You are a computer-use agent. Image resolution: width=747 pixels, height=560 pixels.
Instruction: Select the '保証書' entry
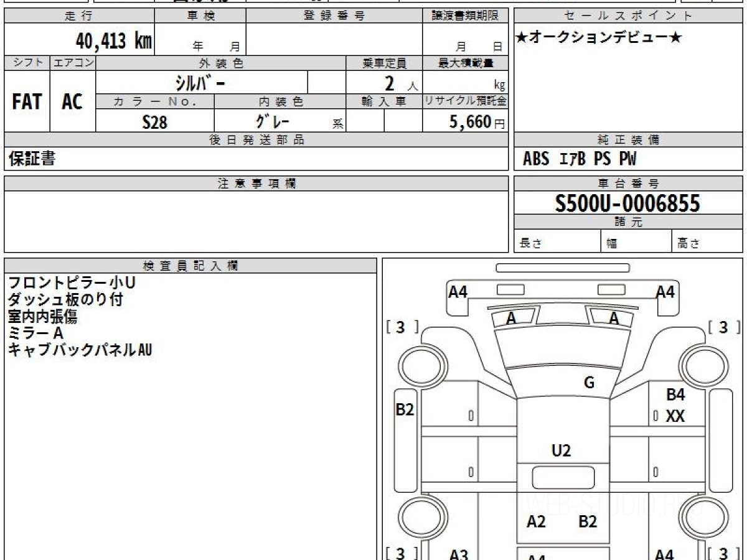point(32,159)
